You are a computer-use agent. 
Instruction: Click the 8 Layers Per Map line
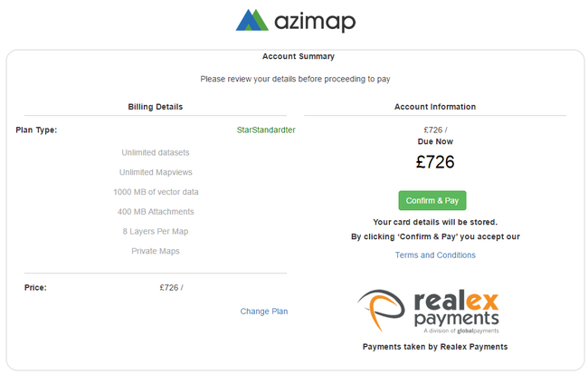(x=156, y=231)
